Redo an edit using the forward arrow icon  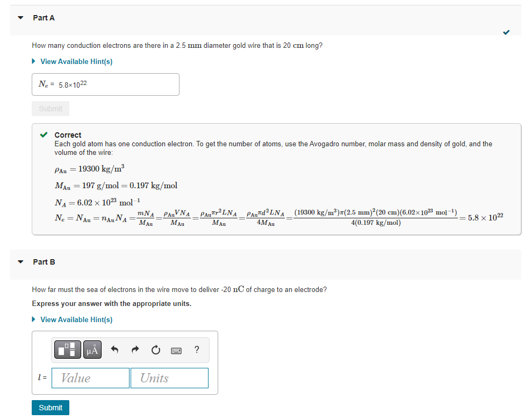pos(135,350)
